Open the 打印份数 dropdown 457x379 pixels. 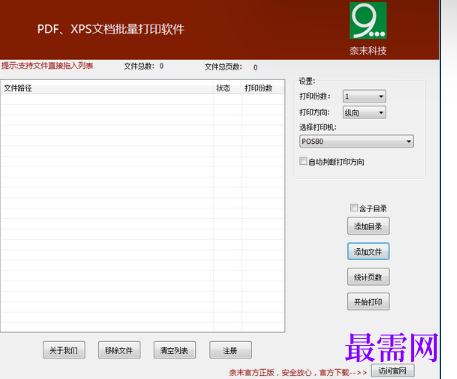pyautogui.click(x=364, y=96)
